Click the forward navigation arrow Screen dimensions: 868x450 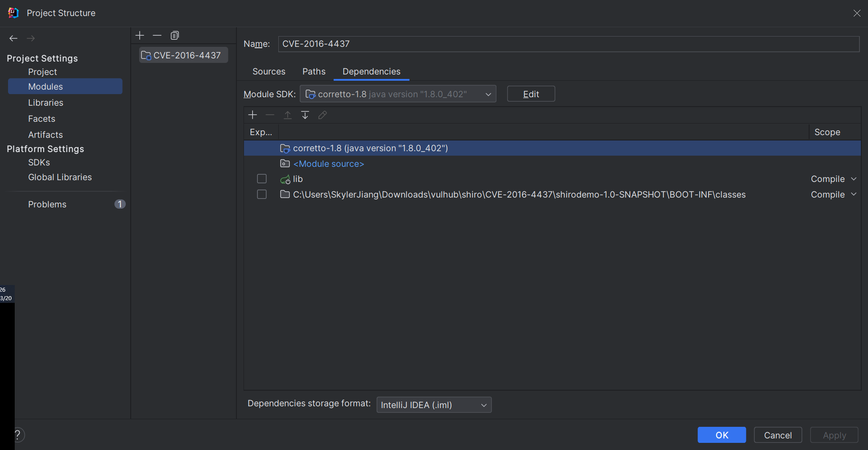click(31, 38)
